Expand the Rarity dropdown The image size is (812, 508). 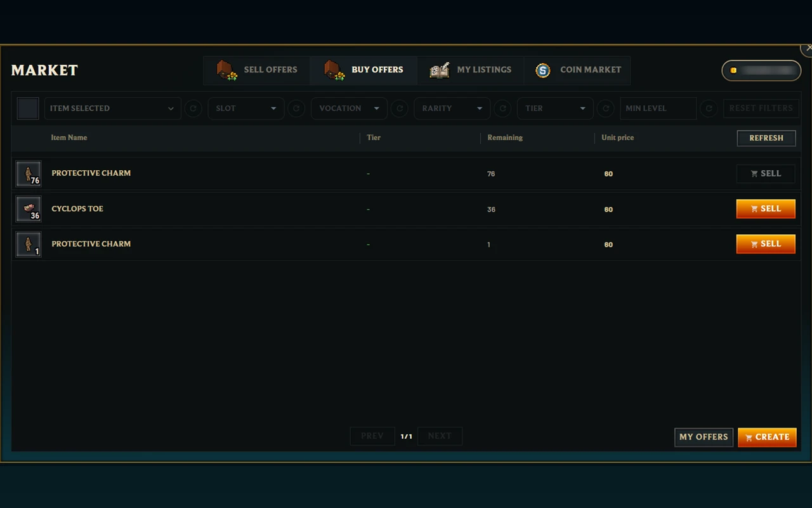(452, 109)
